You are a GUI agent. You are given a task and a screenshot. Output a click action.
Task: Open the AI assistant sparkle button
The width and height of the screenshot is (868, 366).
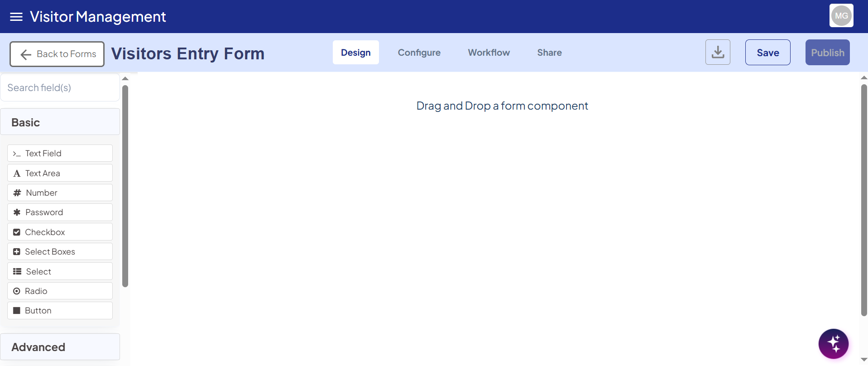833,343
